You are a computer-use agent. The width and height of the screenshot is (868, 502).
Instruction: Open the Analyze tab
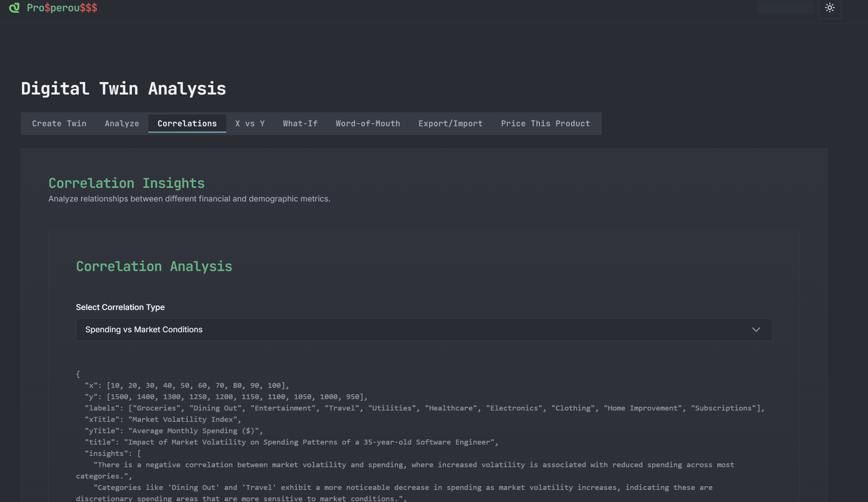[122, 124]
